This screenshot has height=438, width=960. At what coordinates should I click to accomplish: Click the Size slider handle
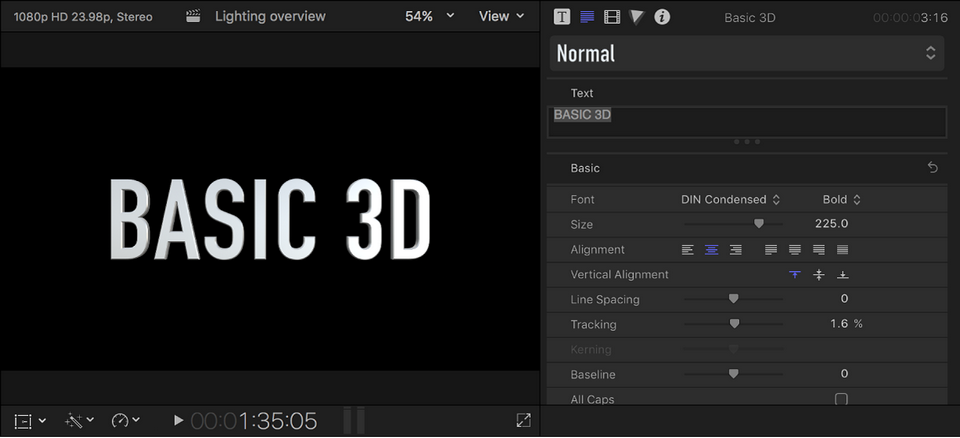pos(759,224)
